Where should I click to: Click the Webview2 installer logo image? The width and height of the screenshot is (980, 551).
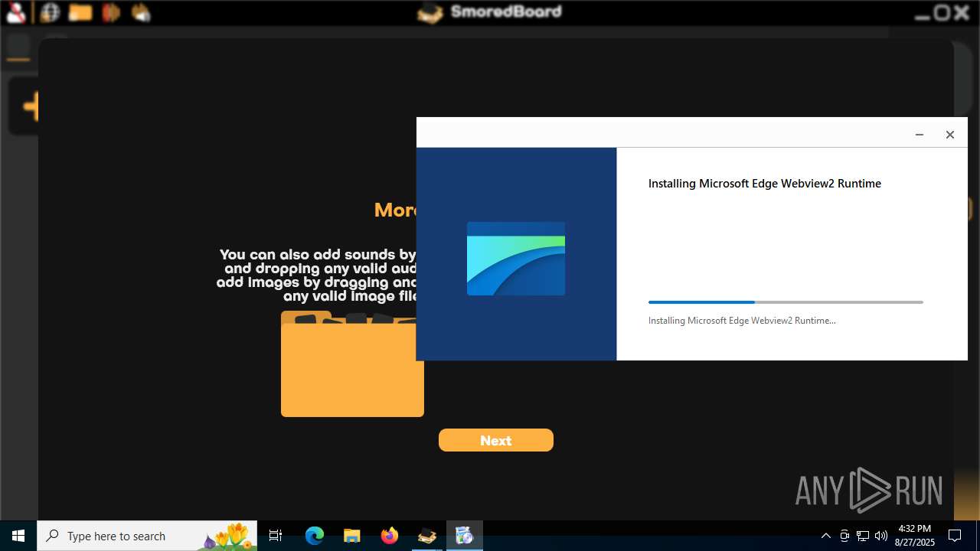pos(516,259)
